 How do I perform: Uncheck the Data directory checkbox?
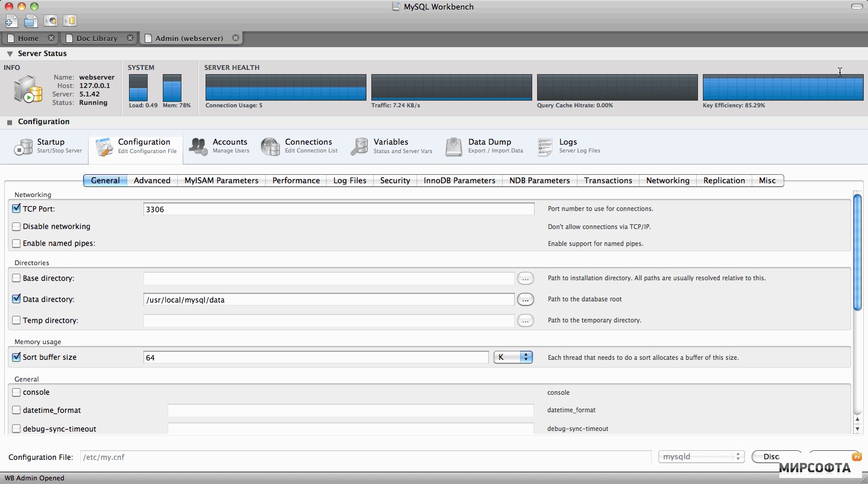click(16, 299)
